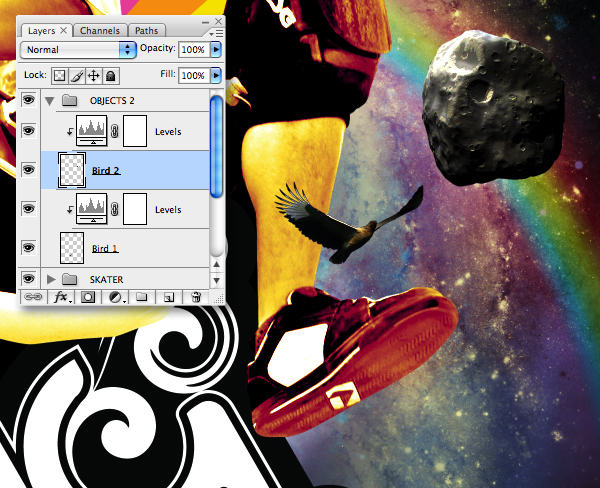This screenshot has width=600, height=488.
Task: Click the scroll up arrow
Action: click(x=217, y=264)
